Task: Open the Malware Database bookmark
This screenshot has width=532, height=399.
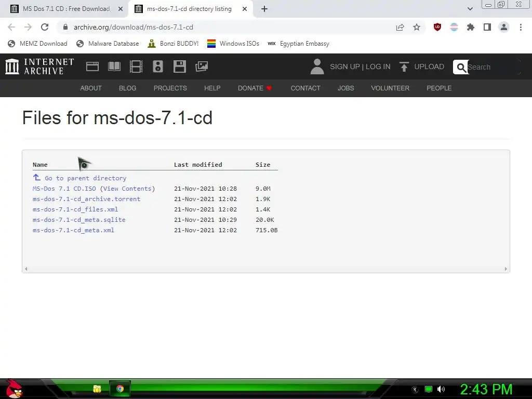Action: point(108,44)
